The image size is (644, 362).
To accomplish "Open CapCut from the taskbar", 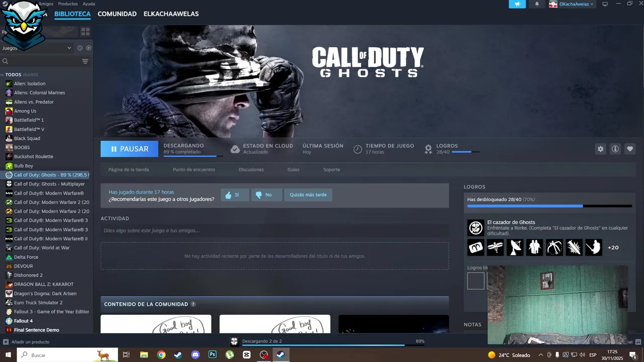I will pos(247,355).
